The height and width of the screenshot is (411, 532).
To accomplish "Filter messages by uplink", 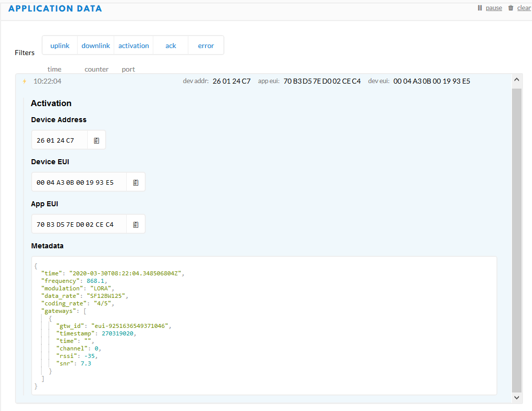I will (x=60, y=46).
